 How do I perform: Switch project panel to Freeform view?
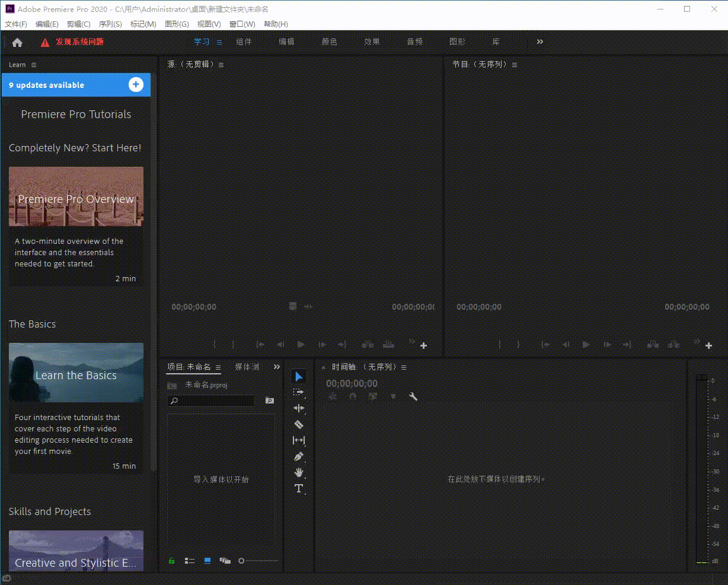tap(225, 561)
